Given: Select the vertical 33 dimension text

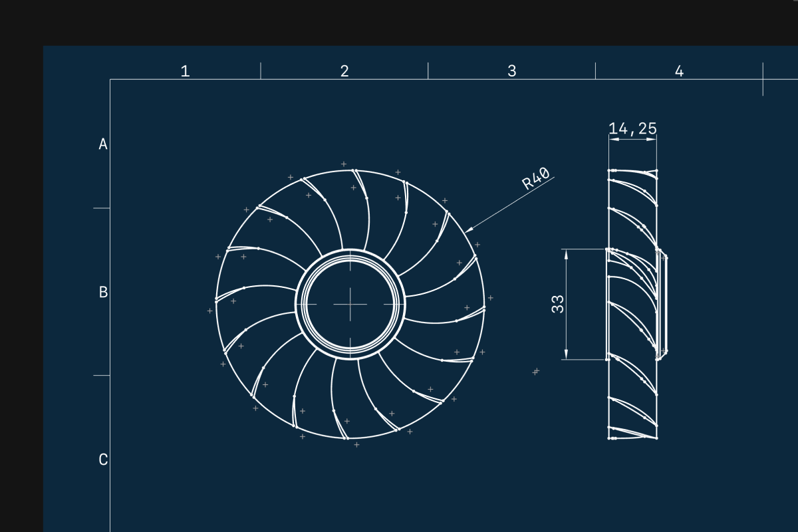Looking at the screenshot, I should coord(557,305).
